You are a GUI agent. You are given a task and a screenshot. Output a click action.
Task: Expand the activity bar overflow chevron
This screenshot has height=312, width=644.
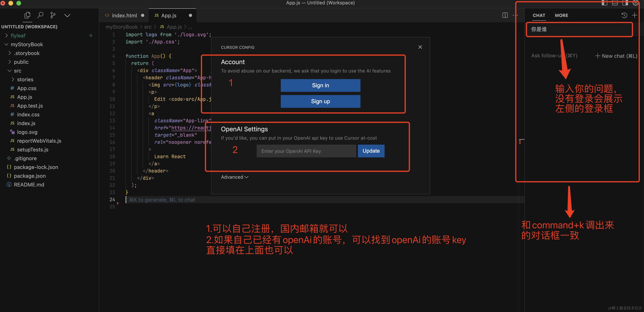67,15
